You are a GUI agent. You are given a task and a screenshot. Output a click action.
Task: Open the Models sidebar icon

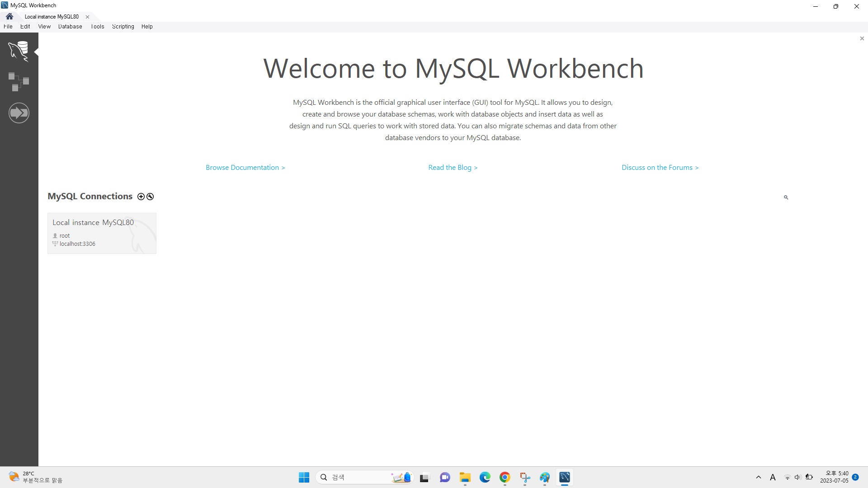pos(19,82)
